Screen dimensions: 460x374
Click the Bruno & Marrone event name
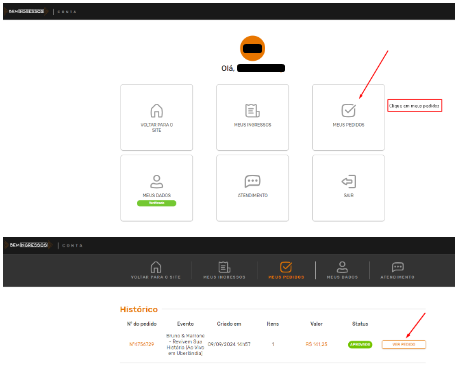click(x=185, y=344)
